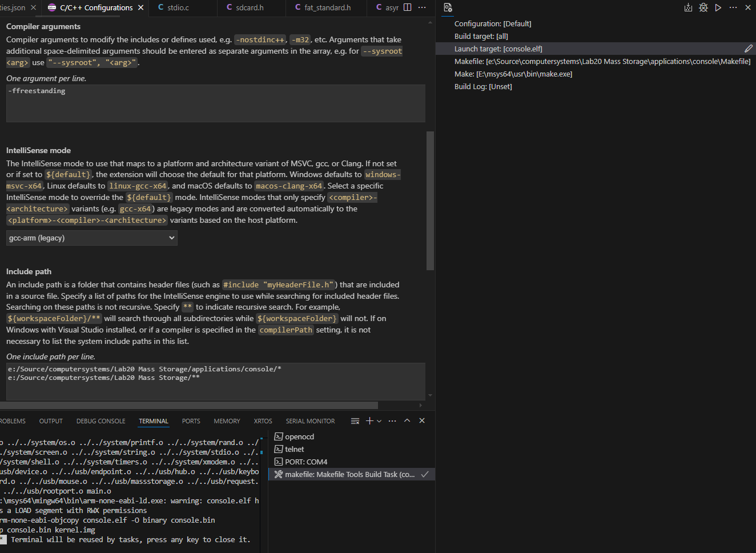Click the PORT: COM4 terminal icon
Screen dimensions: 756x553
coord(279,462)
